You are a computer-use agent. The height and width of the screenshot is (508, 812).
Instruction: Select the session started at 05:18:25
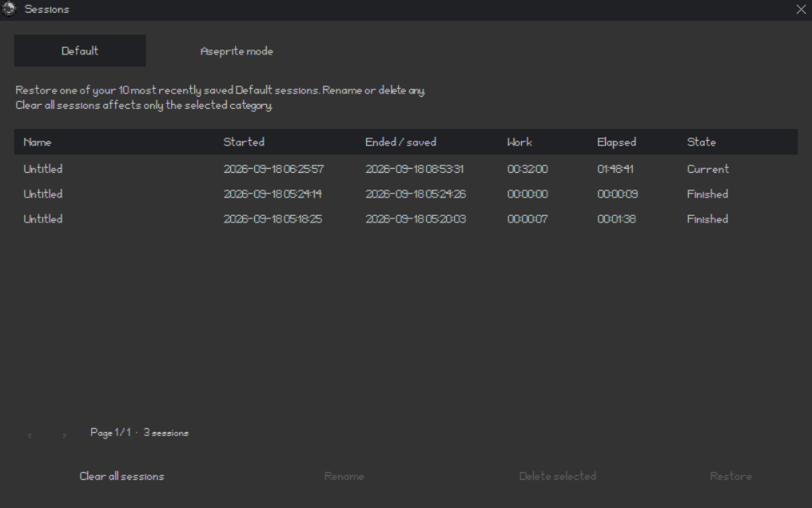point(405,218)
